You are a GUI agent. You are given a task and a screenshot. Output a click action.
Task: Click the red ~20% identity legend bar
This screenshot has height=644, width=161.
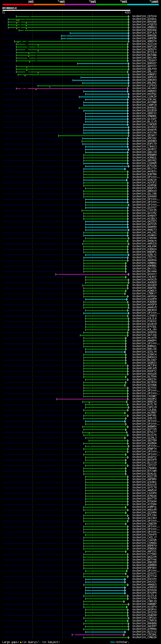(x=18, y=5)
